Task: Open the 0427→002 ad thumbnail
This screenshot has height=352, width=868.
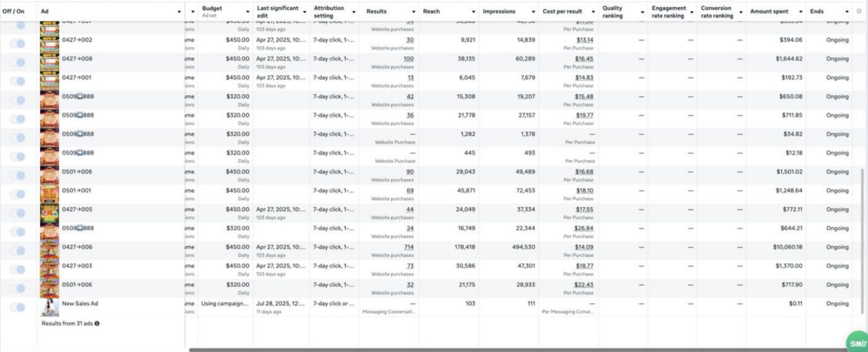Action: (50, 44)
